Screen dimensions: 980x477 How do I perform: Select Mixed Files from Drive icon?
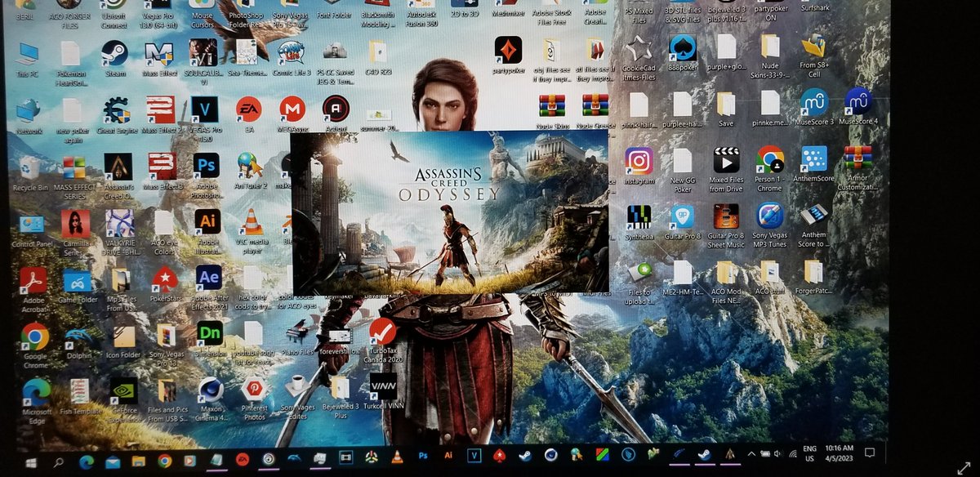point(726,168)
